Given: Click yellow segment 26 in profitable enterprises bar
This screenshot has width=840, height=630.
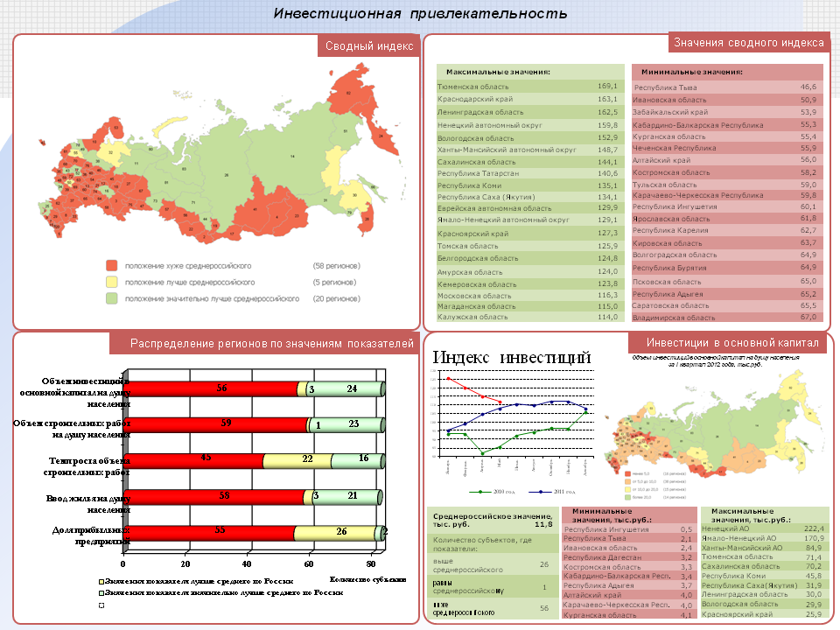Looking at the screenshot, I should (335, 533).
